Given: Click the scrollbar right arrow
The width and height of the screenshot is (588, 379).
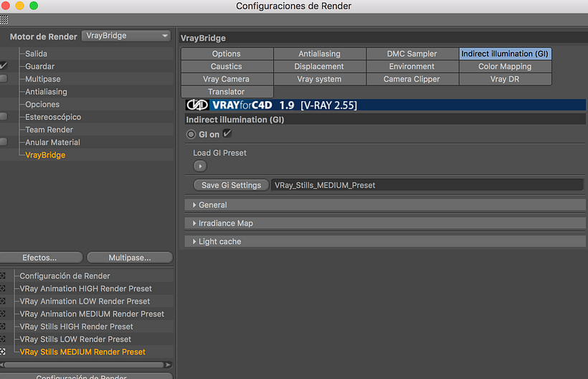Looking at the screenshot, I should point(169,365).
